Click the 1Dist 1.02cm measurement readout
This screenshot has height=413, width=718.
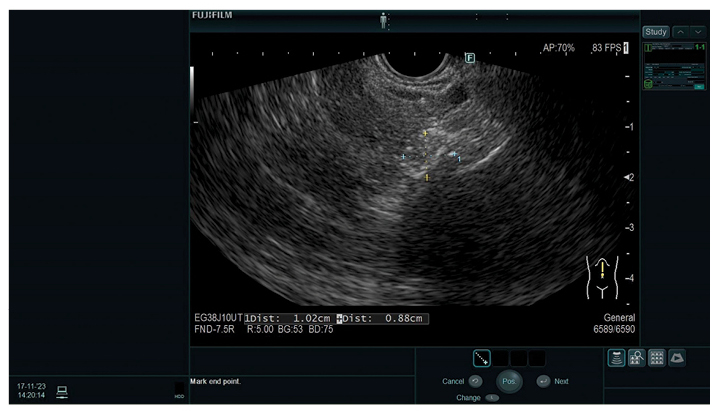pyautogui.click(x=290, y=318)
